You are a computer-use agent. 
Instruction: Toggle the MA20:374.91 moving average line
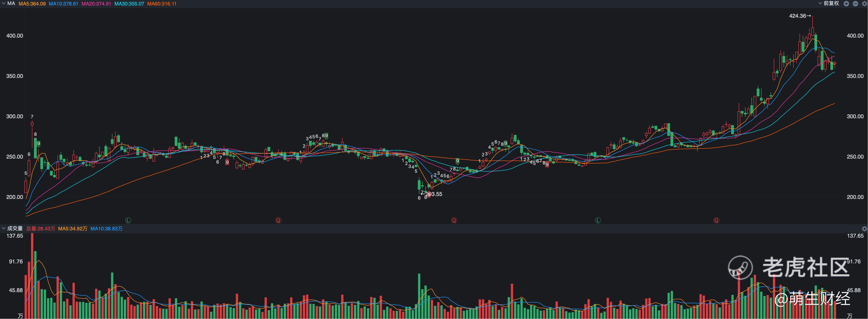(x=96, y=4)
